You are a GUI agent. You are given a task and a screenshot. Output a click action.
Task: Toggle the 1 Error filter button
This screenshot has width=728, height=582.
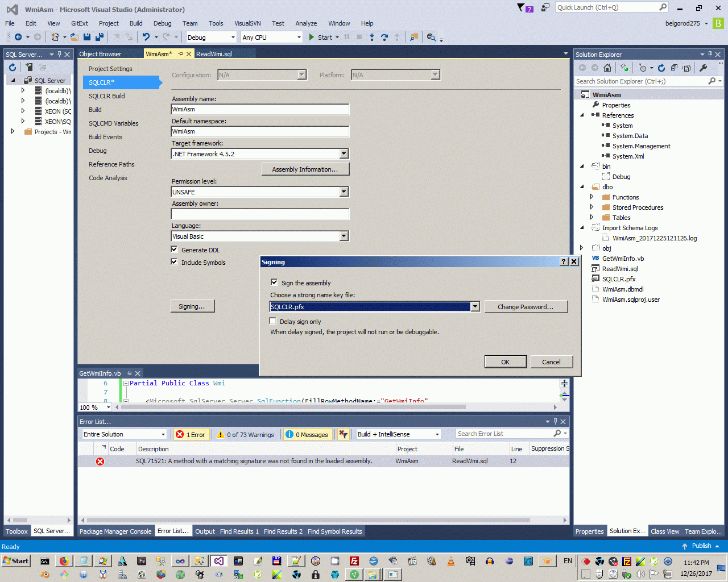[x=191, y=435]
